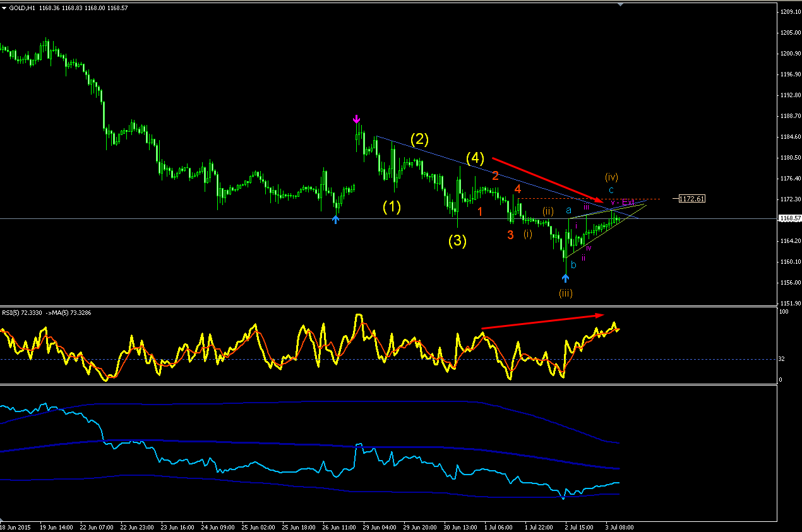Select the orange 3 sub-wave label
Viewport: 802px width, 532px height.
point(510,235)
